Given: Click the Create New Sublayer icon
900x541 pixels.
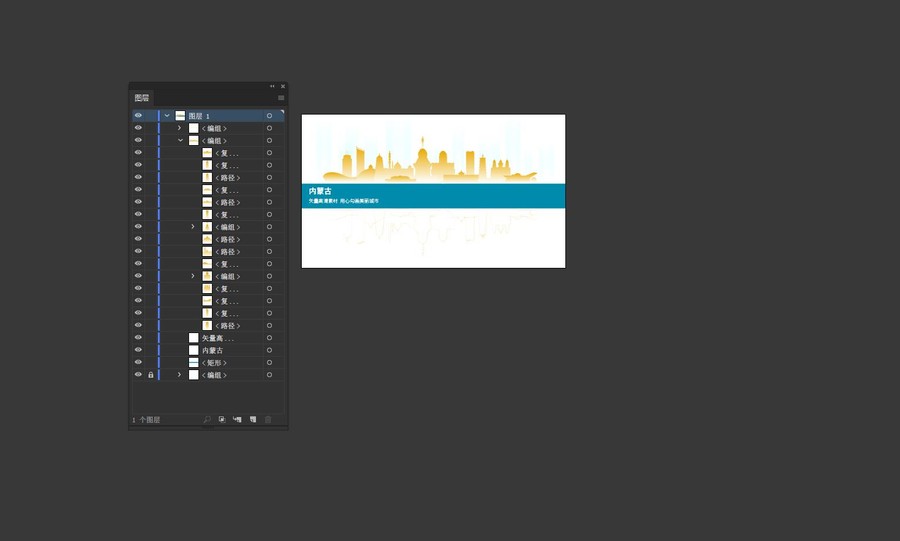Looking at the screenshot, I should (x=237, y=420).
